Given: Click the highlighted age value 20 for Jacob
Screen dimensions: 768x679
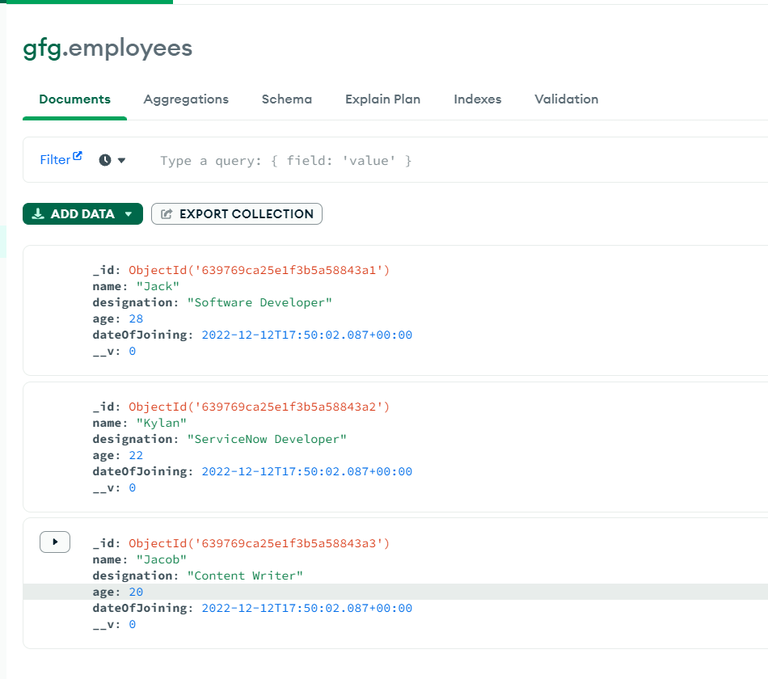Looking at the screenshot, I should [136, 591].
